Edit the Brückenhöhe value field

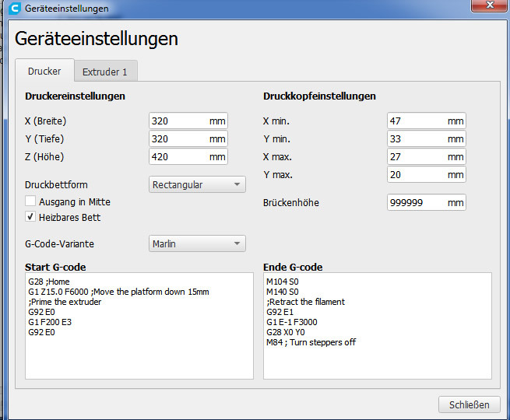[x=417, y=203]
